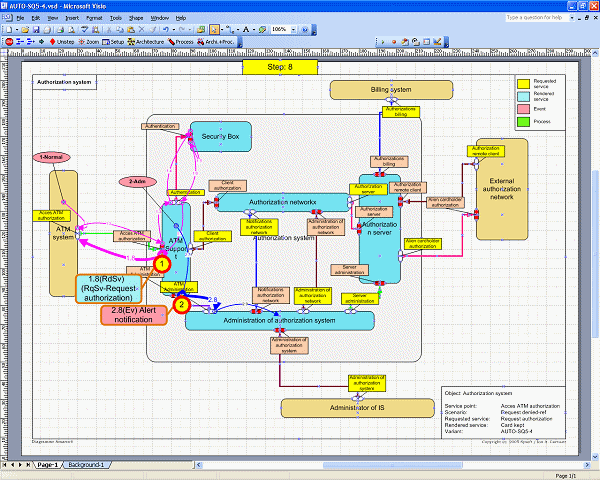Click the red stop sign icon

pos(9,42)
